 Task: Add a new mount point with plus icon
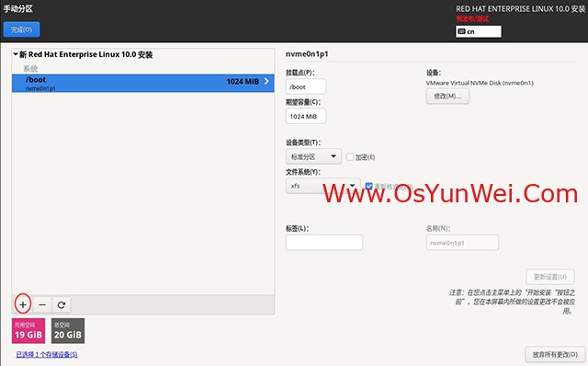(x=23, y=304)
